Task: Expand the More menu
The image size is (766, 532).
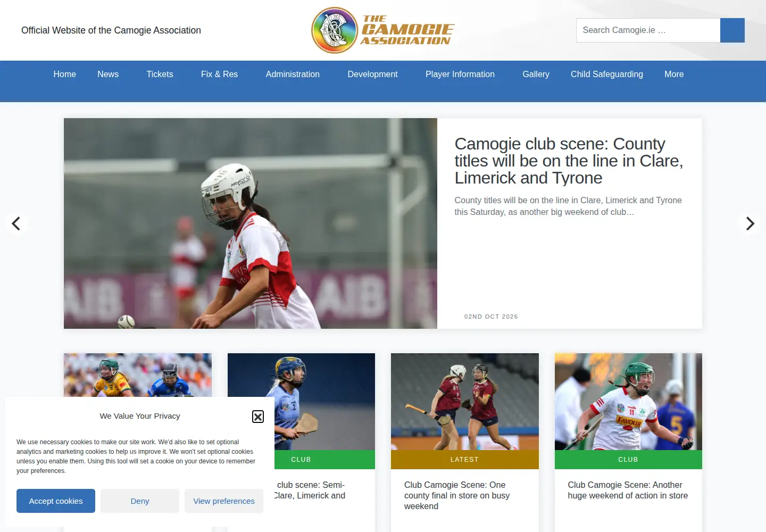Action: [x=674, y=74]
